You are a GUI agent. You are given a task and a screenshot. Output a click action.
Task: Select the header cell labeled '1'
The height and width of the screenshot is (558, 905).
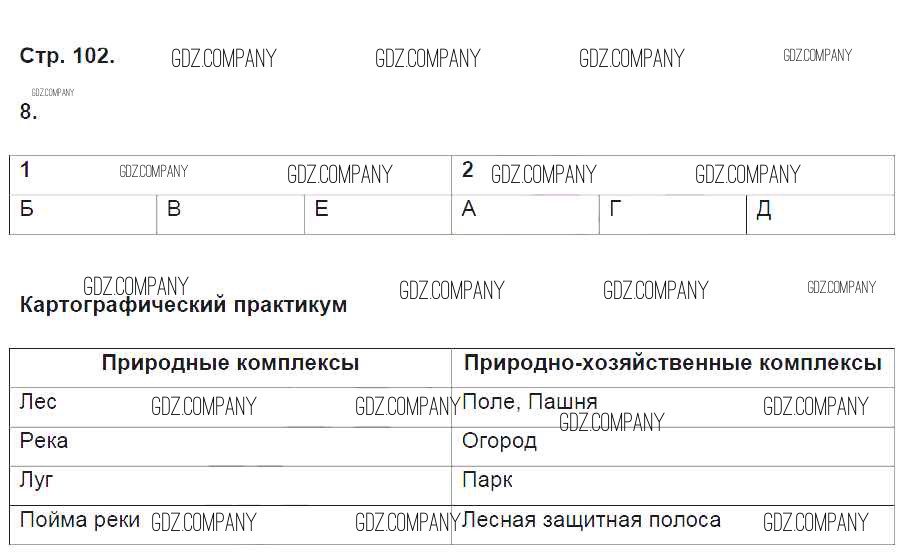pos(230,173)
